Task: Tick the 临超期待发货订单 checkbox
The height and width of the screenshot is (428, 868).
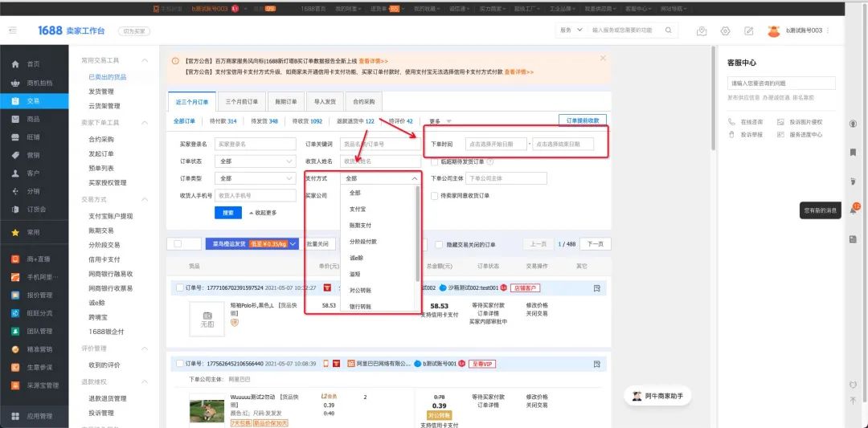Action: 435,161
